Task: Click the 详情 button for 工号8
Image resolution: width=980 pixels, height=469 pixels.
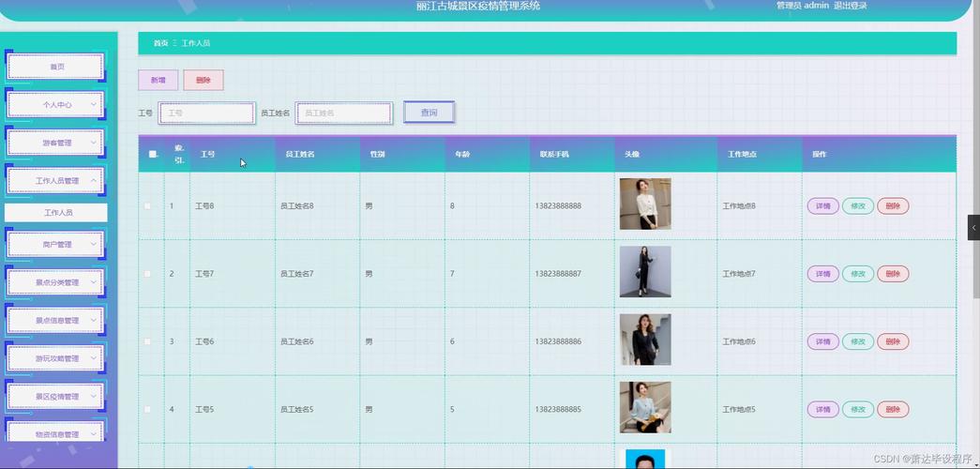Action: coord(822,206)
